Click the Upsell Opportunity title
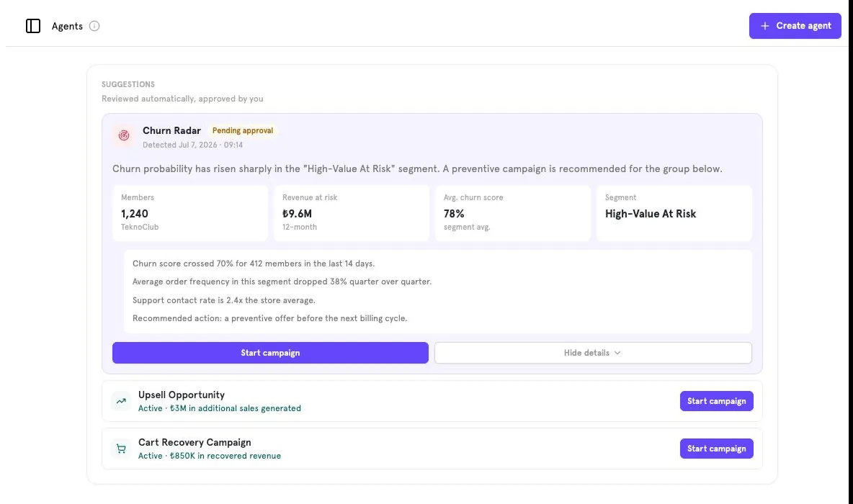This screenshot has width=853, height=504. 181,395
